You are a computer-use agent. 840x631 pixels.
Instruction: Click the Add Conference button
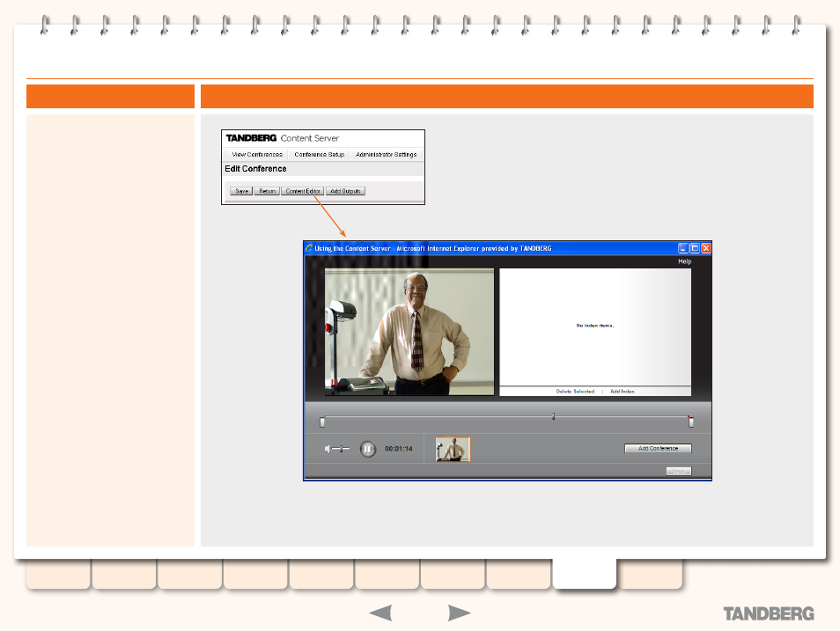(658, 448)
